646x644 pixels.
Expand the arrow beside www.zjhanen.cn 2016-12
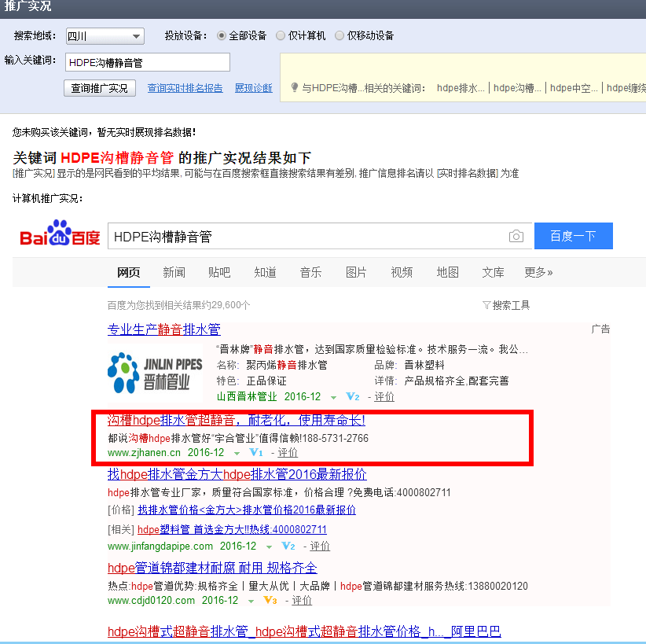(237, 454)
